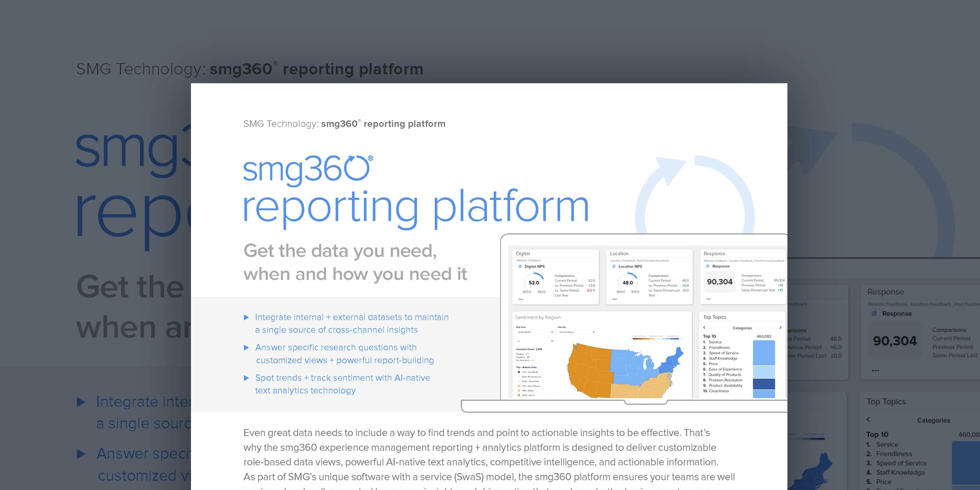
Task: Toggle the New Orleans unit indicator dot
Action: click(x=519, y=386)
